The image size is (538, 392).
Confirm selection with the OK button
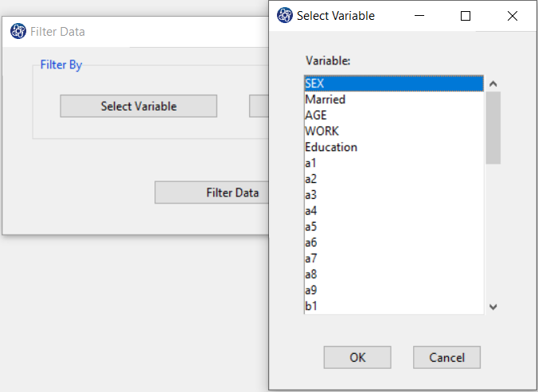pos(357,357)
